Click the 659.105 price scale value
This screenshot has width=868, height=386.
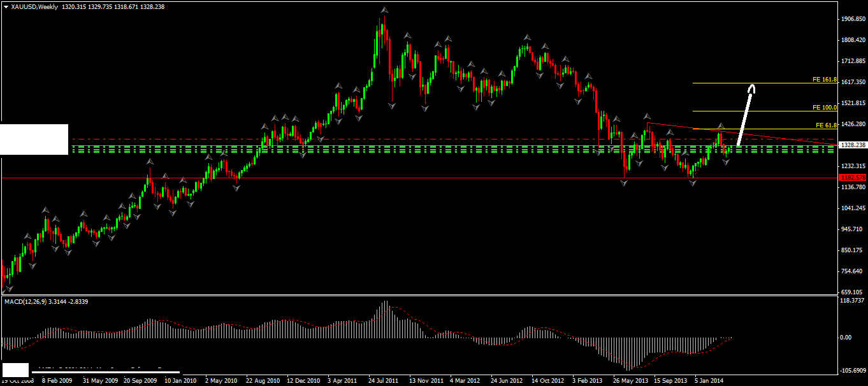[853, 292]
